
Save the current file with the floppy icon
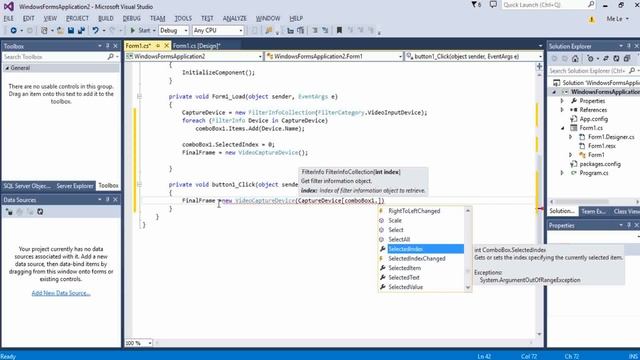71,31
